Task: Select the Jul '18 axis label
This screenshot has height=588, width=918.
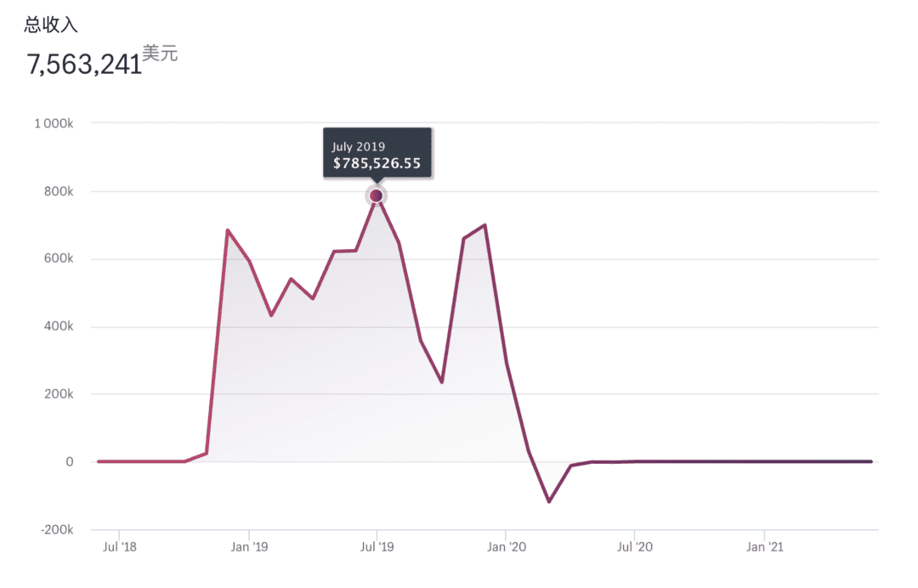Action: 120,546
